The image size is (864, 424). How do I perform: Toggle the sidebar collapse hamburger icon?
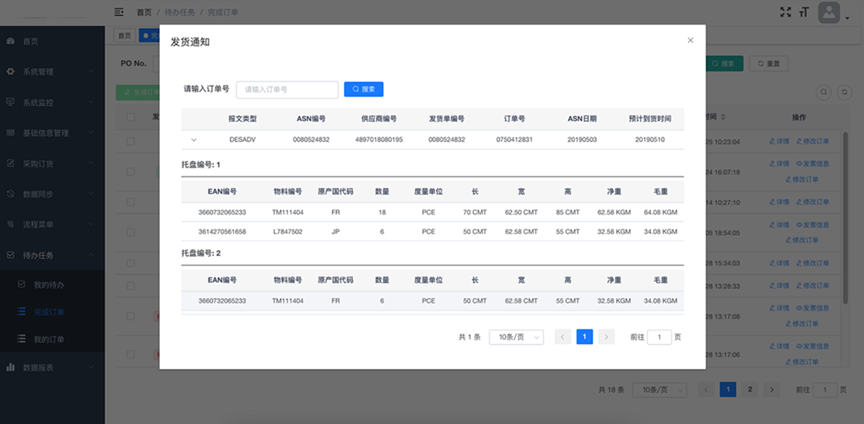coord(120,12)
